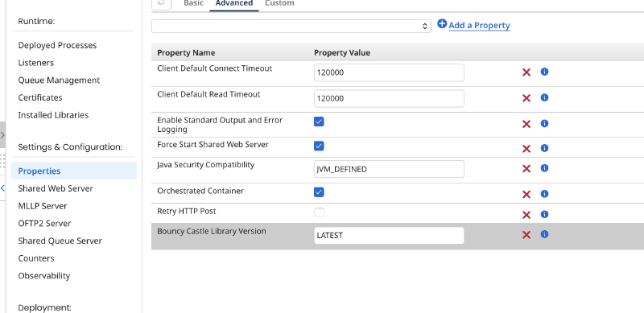Delete the Client Default Connect Timeout property
644x313 pixels.
click(x=526, y=72)
